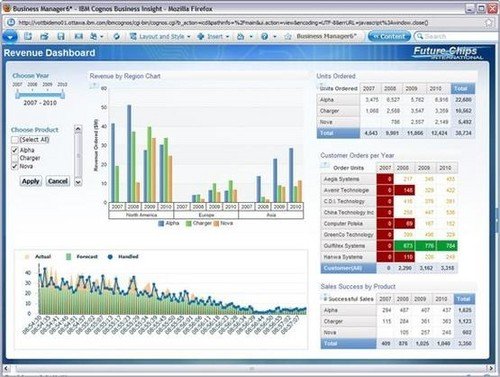Click the Apply button
The image size is (500, 377).
(31, 181)
